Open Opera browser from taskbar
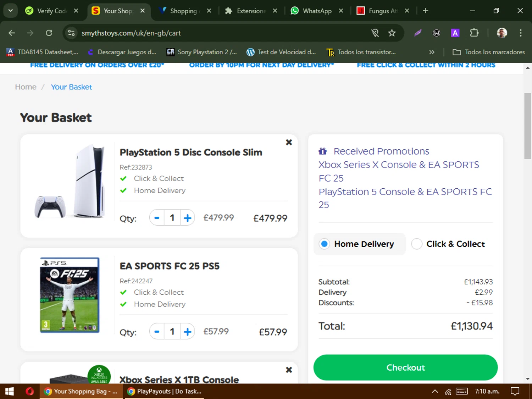The height and width of the screenshot is (399, 532). coord(30,391)
